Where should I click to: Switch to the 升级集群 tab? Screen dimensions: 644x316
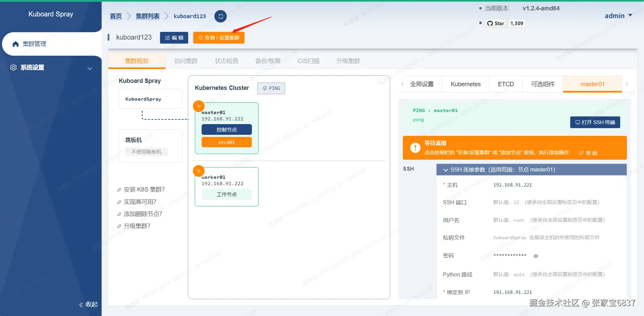pyautogui.click(x=348, y=61)
